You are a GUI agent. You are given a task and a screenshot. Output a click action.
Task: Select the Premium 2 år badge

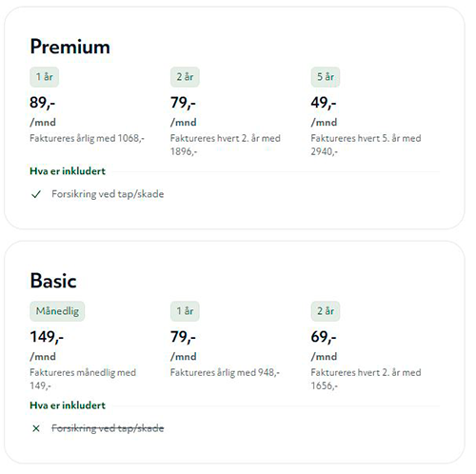tap(185, 77)
